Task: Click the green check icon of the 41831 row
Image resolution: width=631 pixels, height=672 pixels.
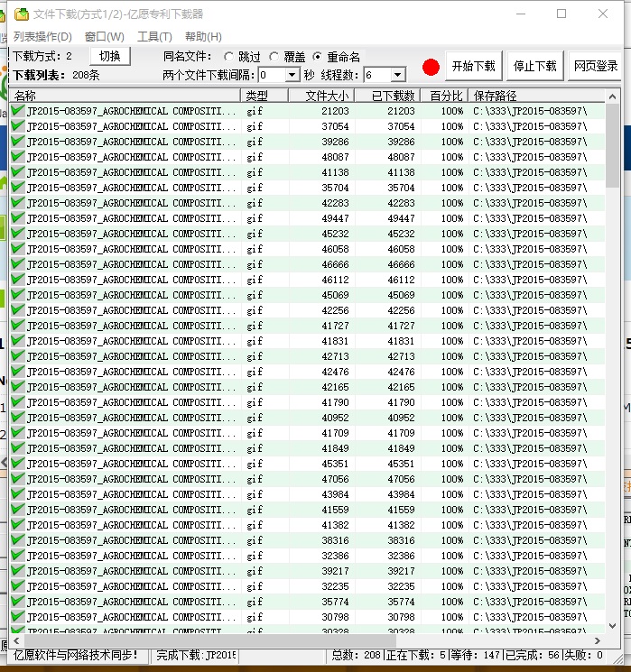Action: point(18,341)
